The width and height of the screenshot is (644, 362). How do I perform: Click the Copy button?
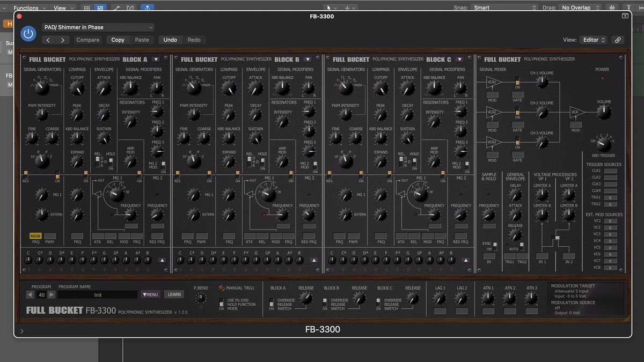pos(118,40)
